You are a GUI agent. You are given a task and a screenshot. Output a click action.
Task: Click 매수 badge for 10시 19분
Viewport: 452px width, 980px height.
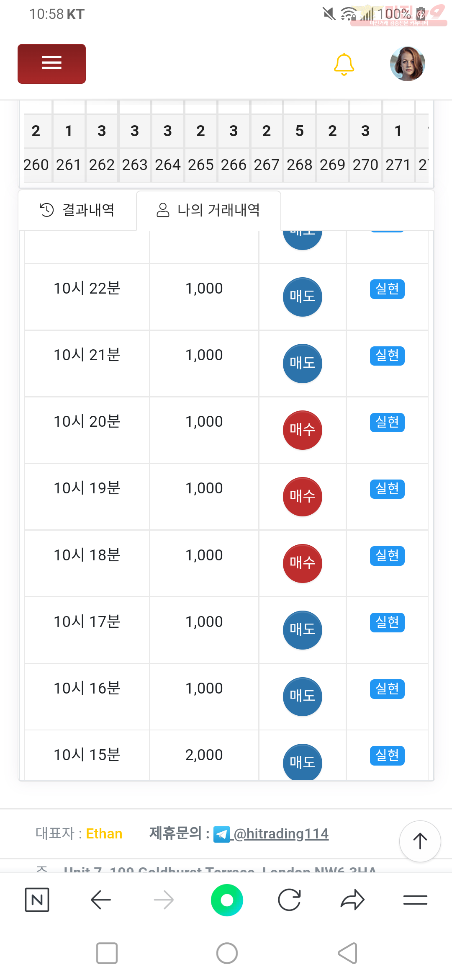click(x=303, y=496)
